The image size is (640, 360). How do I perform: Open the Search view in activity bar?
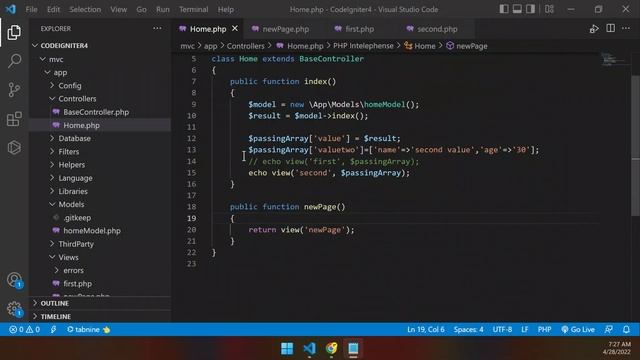coord(14,61)
